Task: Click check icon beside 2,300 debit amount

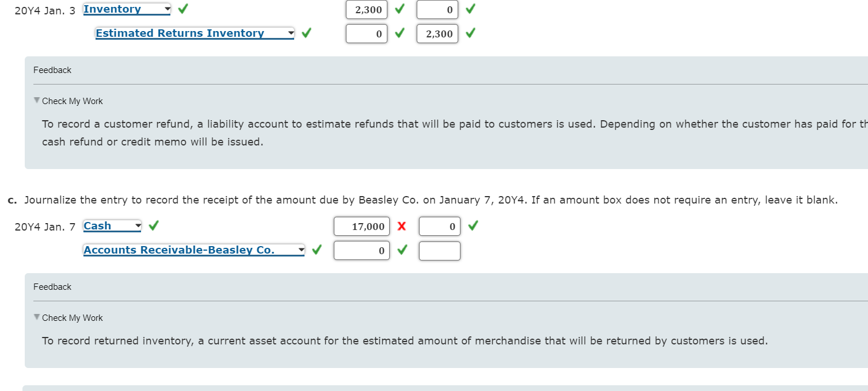Action: (399, 9)
